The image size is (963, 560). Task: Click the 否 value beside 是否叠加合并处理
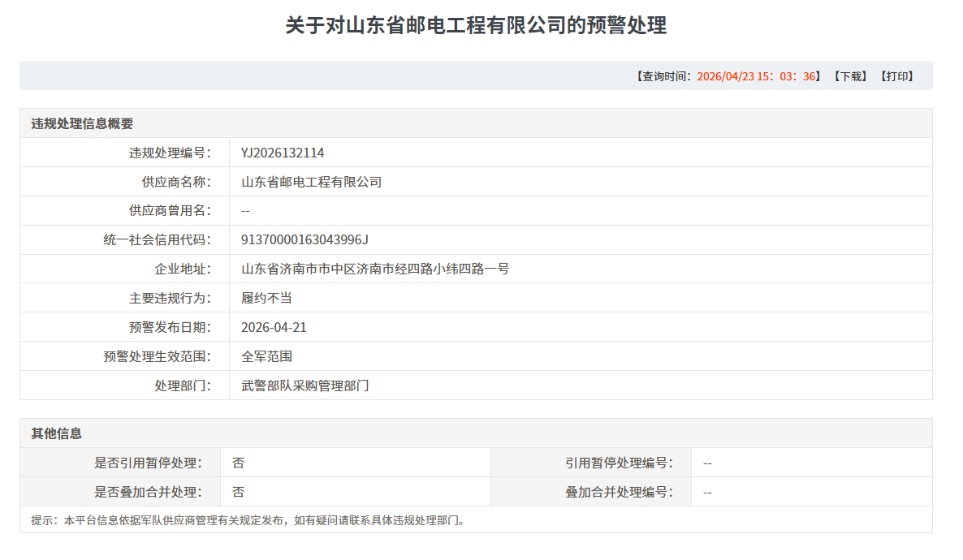[238, 492]
